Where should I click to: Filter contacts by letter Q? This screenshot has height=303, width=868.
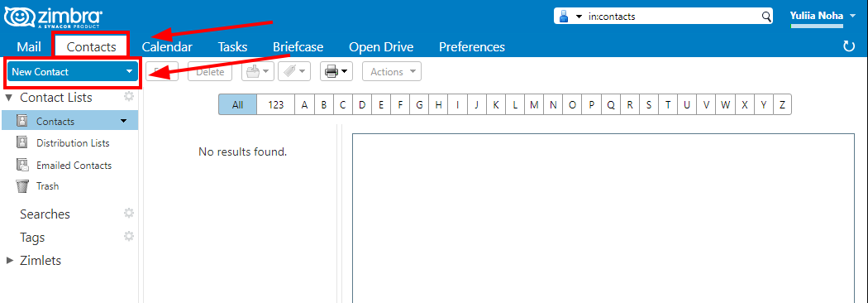click(611, 104)
